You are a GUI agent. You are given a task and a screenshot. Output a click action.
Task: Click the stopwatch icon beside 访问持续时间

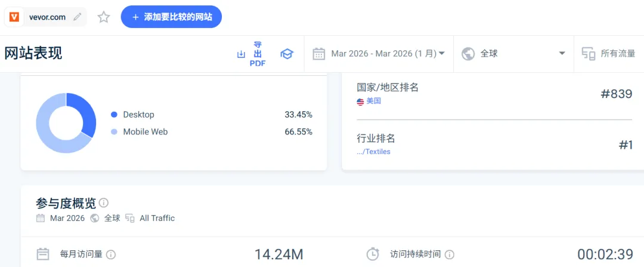pyautogui.click(x=373, y=254)
